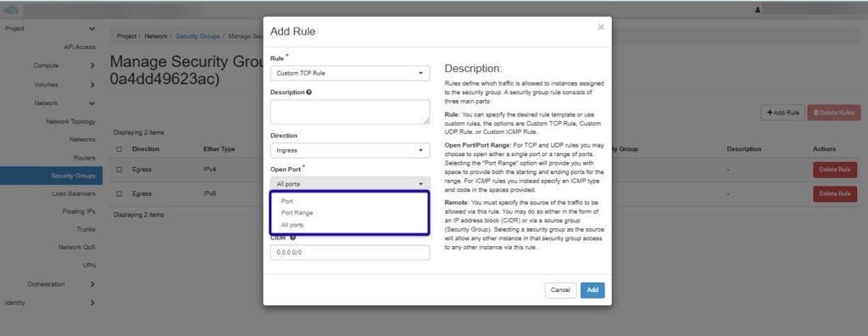This screenshot has height=336, width=868.
Task: Toggle the select-all checkbox in table header
Action: tap(119, 149)
